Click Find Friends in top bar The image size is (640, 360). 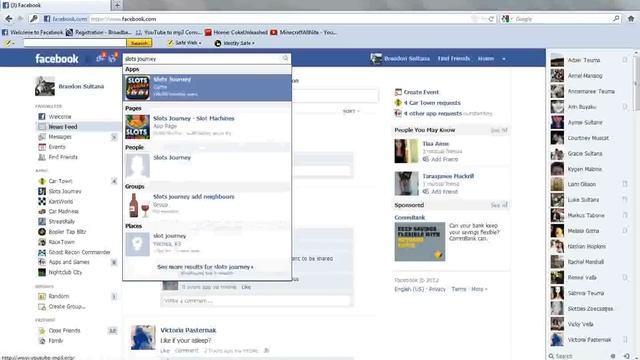click(453, 59)
